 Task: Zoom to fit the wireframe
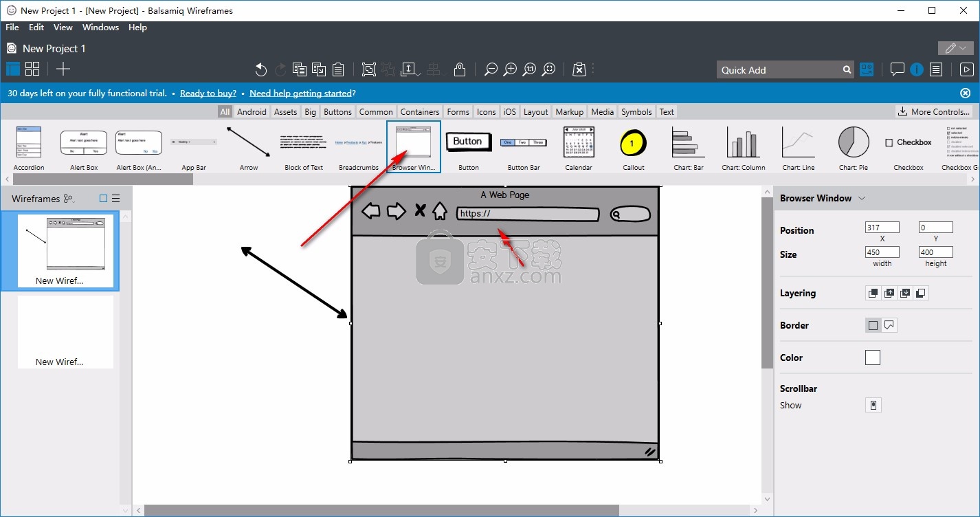[548, 69]
